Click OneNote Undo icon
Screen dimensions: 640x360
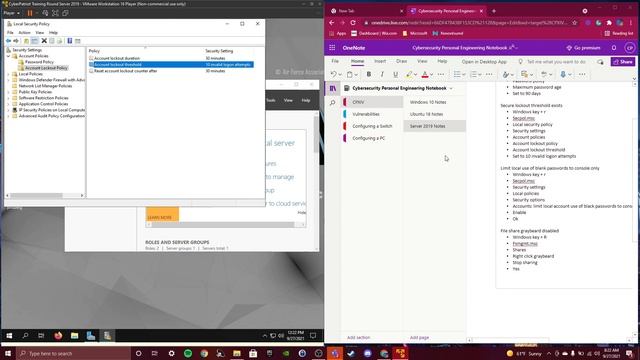coord(333,74)
